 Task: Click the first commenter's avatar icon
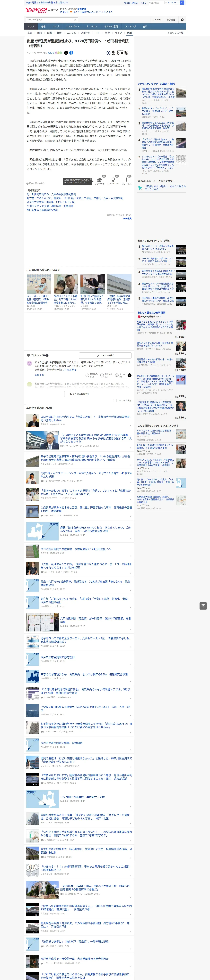click(29, 363)
